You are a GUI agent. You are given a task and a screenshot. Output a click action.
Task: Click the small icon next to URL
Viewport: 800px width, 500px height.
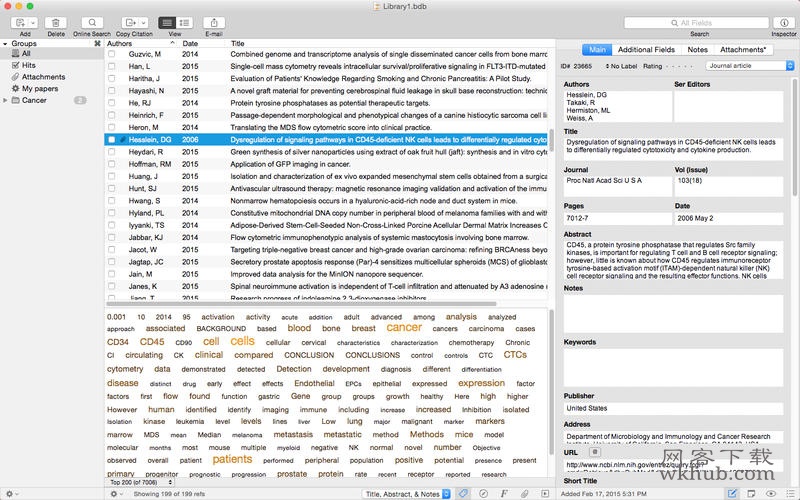594,452
